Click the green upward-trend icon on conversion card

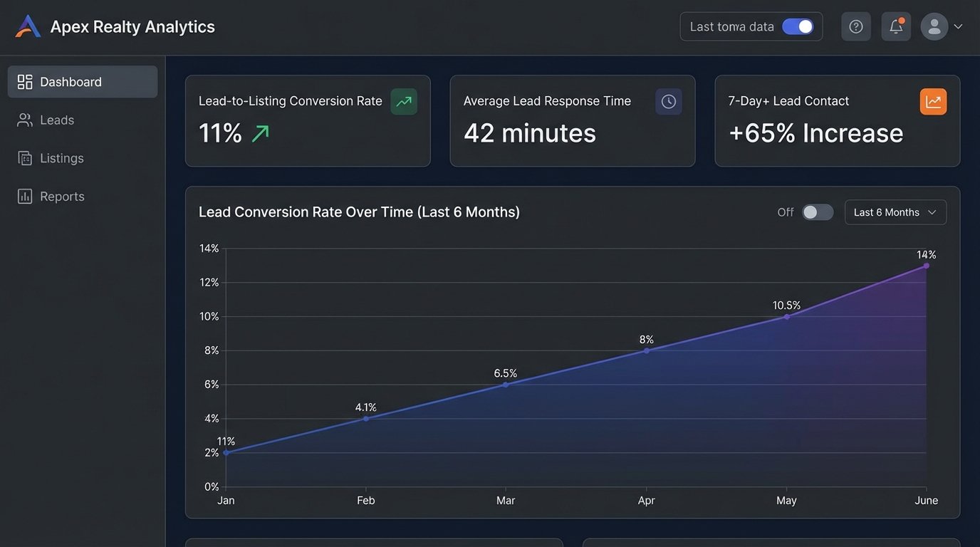pyautogui.click(x=403, y=100)
